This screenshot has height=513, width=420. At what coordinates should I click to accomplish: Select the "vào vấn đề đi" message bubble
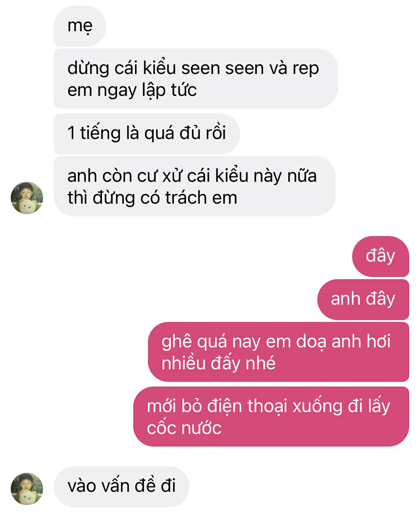(122, 487)
